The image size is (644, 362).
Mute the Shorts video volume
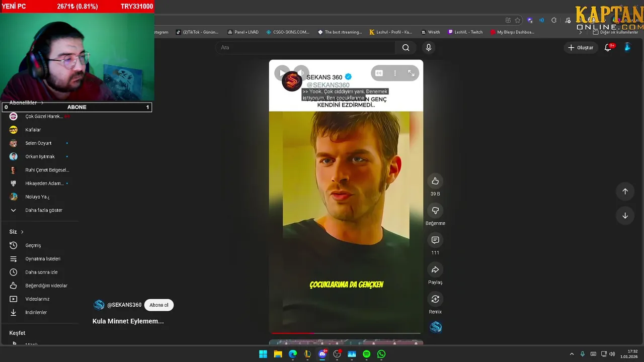[301, 73]
